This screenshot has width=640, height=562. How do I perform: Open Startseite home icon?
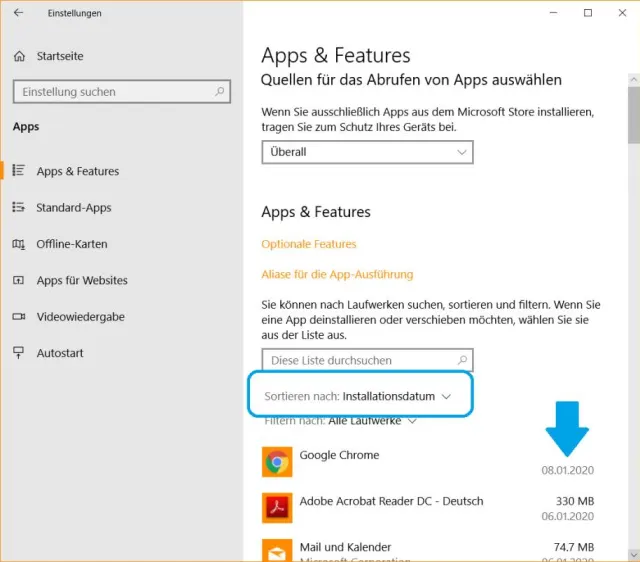click(18, 56)
